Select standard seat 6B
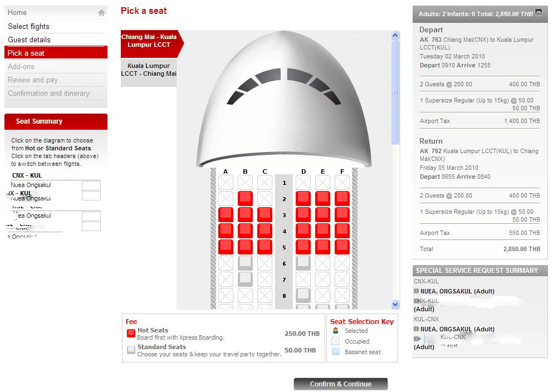Viewport: 553px width, 392px height. click(245, 263)
